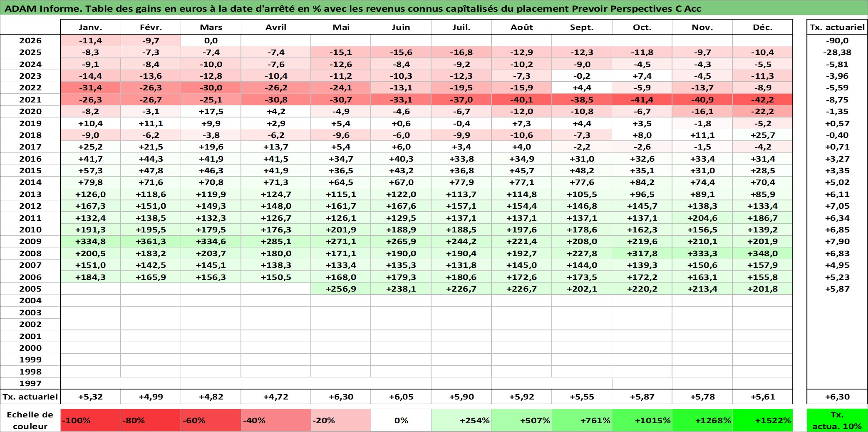Click the +256,9 cell in May 2005

(x=341, y=289)
